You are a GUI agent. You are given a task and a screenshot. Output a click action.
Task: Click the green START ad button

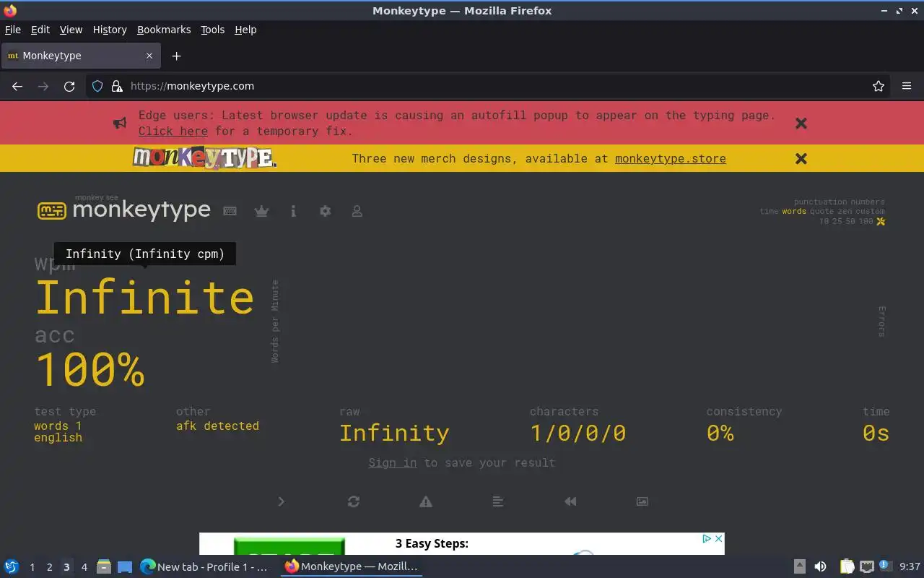[x=289, y=546]
